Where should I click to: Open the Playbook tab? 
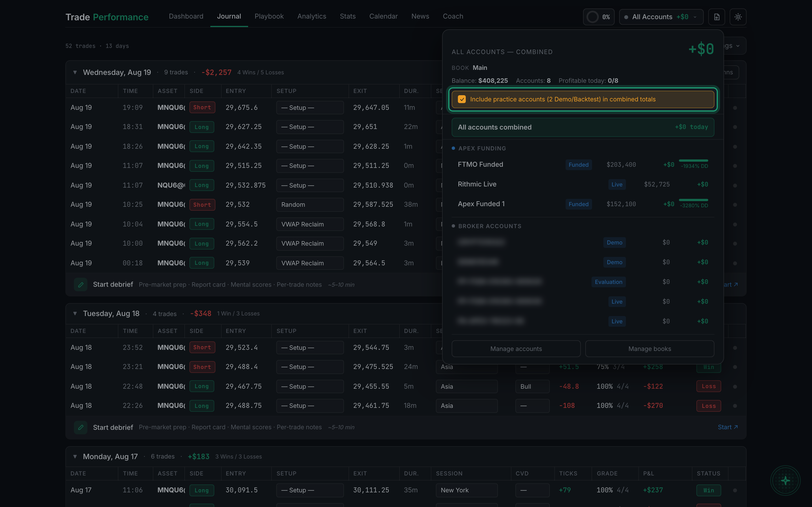(x=269, y=16)
